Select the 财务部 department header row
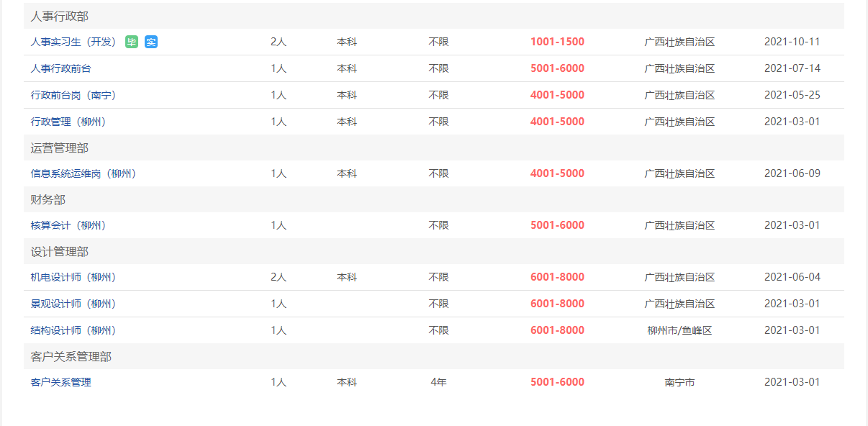 (434, 199)
